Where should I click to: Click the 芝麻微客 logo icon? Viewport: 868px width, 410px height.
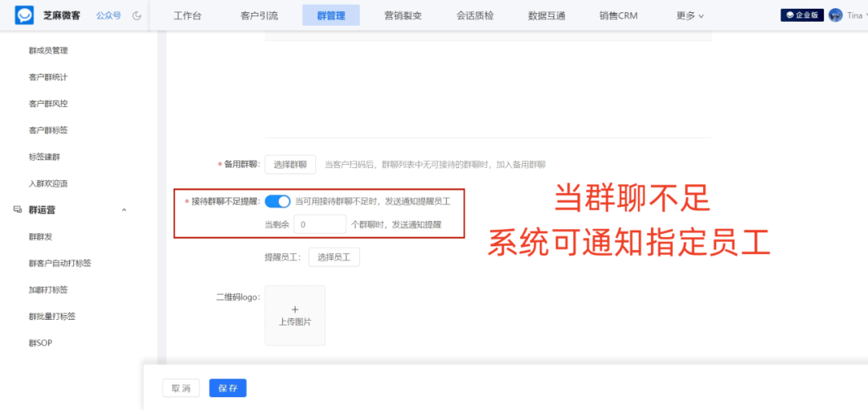pyautogui.click(x=24, y=15)
